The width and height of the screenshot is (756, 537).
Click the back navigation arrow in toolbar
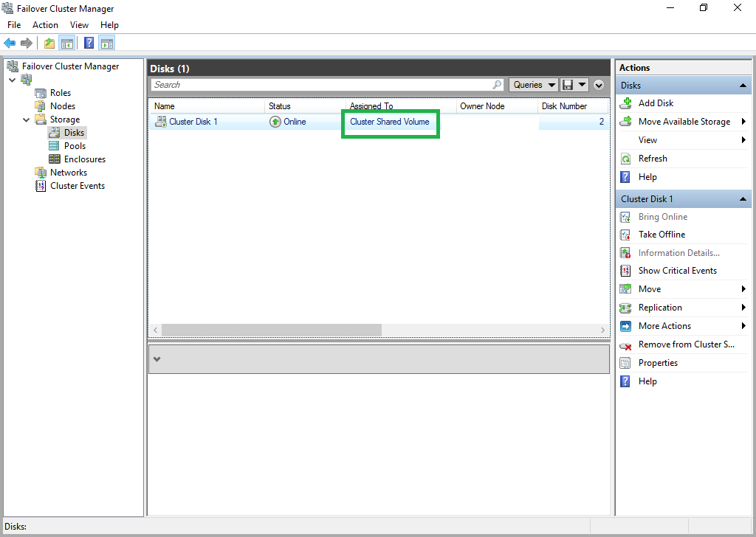pyautogui.click(x=9, y=42)
